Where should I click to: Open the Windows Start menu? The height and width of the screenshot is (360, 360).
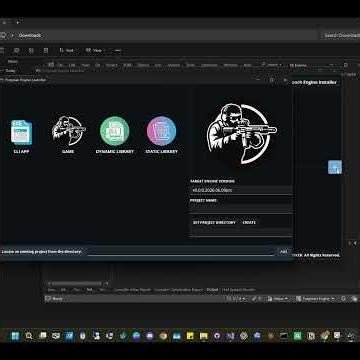(x=15, y=336)
